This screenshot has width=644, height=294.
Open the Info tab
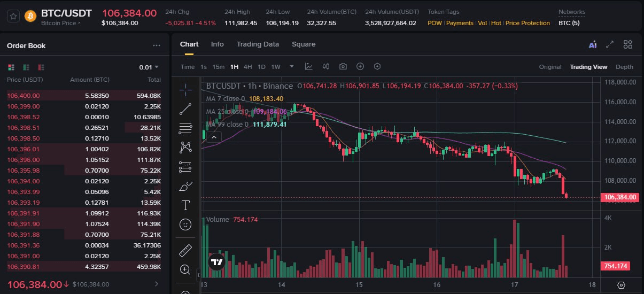217,44
